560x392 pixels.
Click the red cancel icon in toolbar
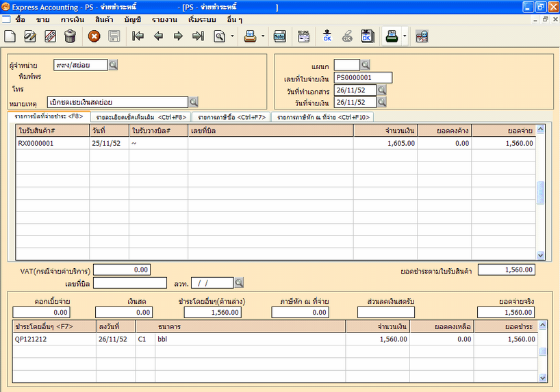coord(94,36)
